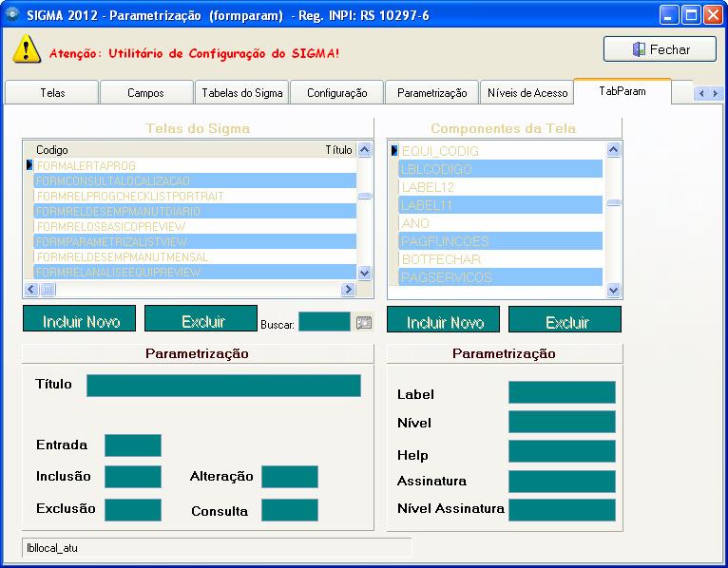Open the Tabelas do Sigma tab
The image size is (728, 568).
click(242, 93)
